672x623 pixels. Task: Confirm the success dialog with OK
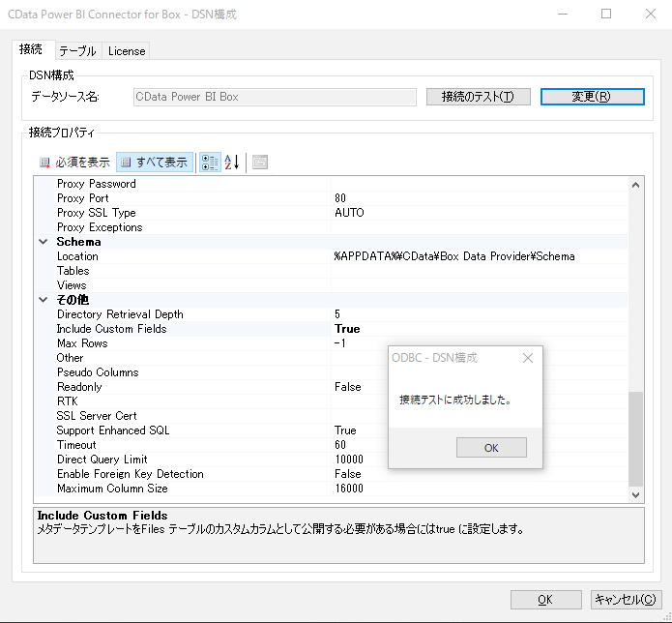point(491,448)
